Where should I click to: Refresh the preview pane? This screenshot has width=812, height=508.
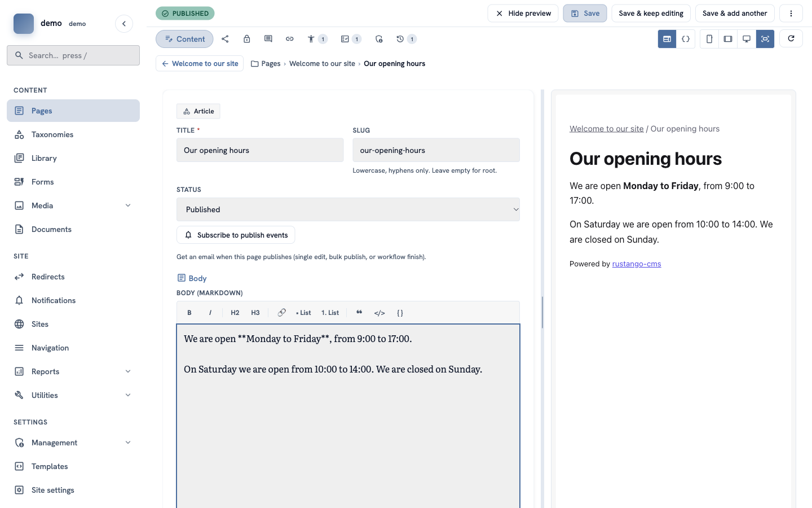791,38
